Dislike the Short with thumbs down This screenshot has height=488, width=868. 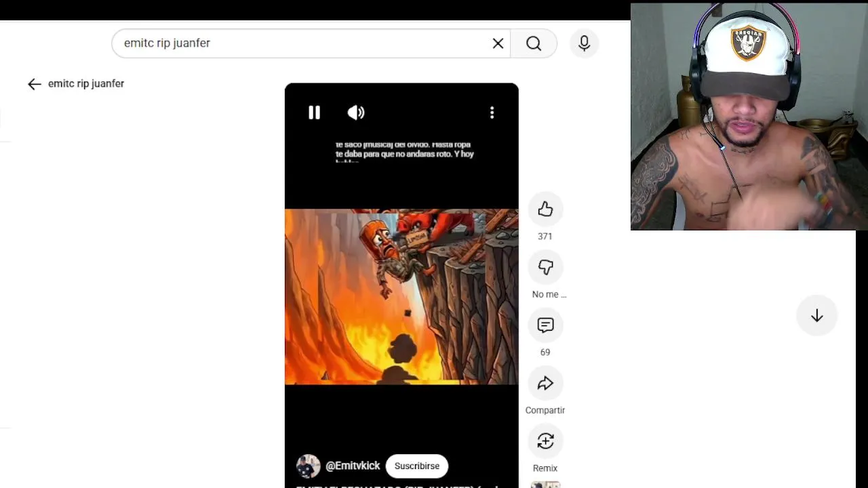545,267
